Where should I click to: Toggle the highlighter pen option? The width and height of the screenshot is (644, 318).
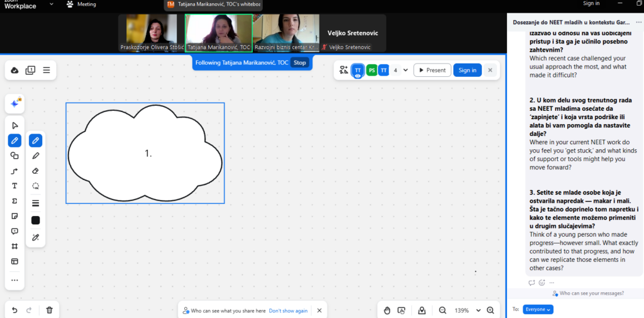click(x=36, y=156)
